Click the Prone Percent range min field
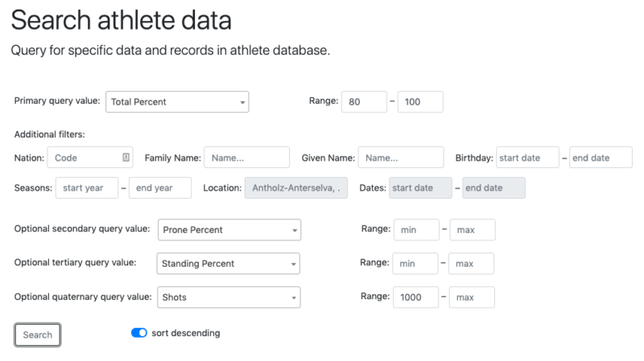 tap(416, 230)
